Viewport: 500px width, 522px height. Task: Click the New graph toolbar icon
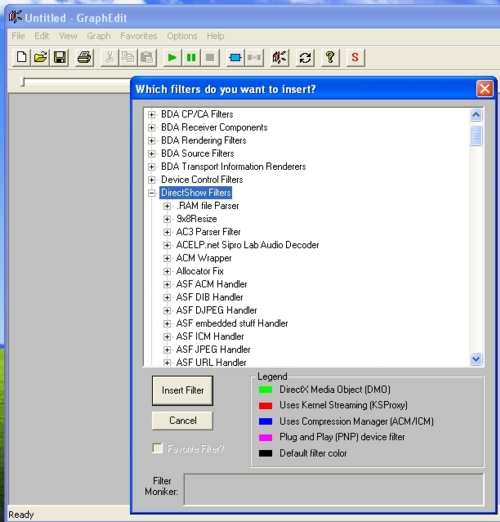click(x=22, y=58)
